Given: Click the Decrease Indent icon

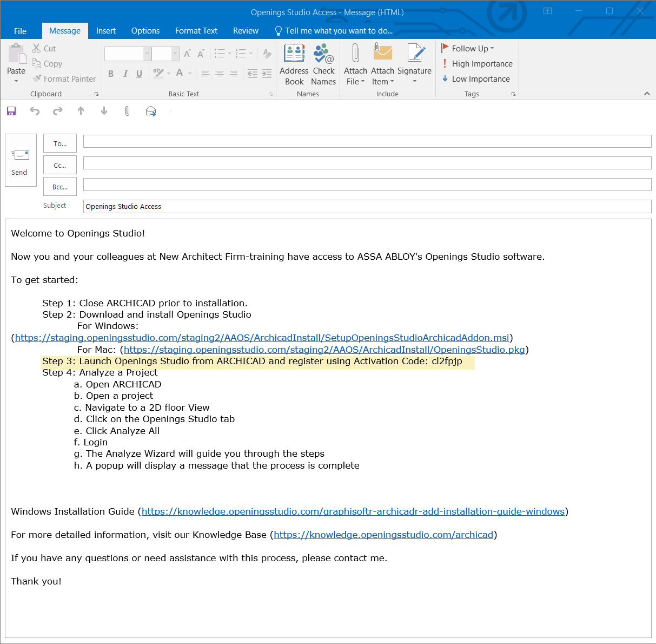Looking at the screenshot, I should coord(253,74).
